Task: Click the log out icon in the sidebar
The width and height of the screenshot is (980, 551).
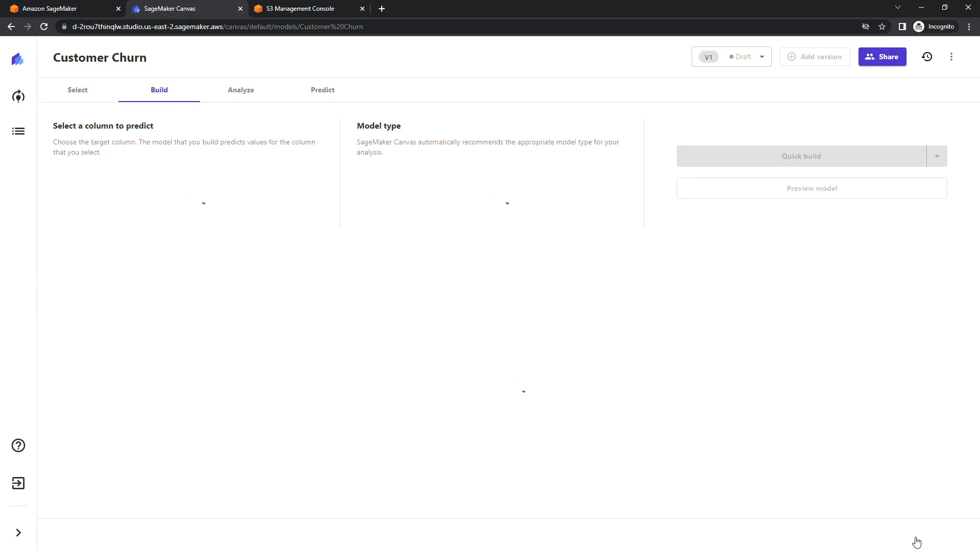Action: click(x=18, y=483)
